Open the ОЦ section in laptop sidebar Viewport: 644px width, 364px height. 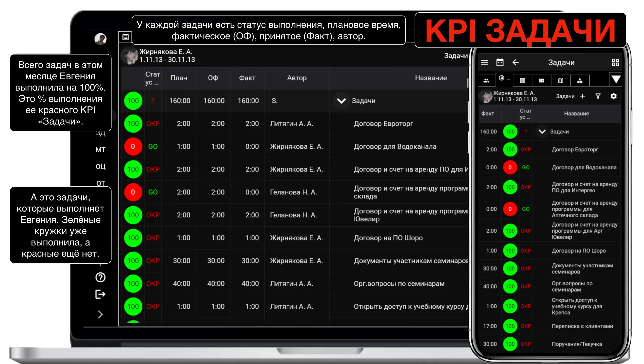100,167
